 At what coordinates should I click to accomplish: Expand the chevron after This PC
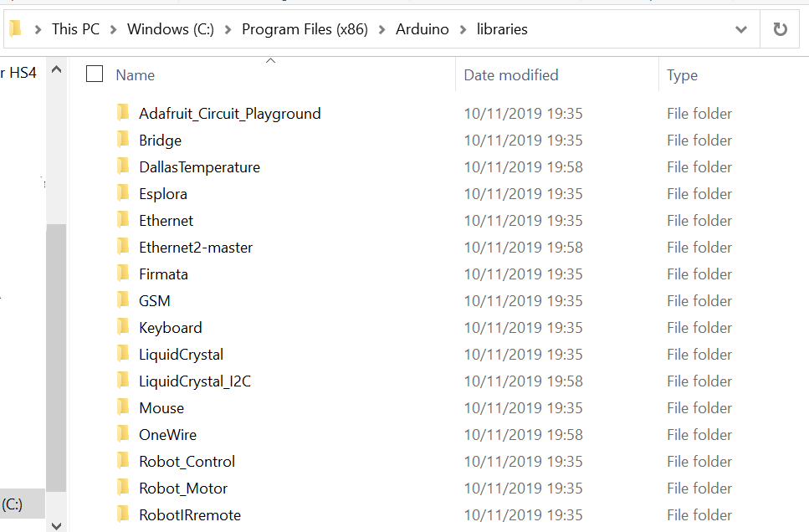click(x=114, y=29)
